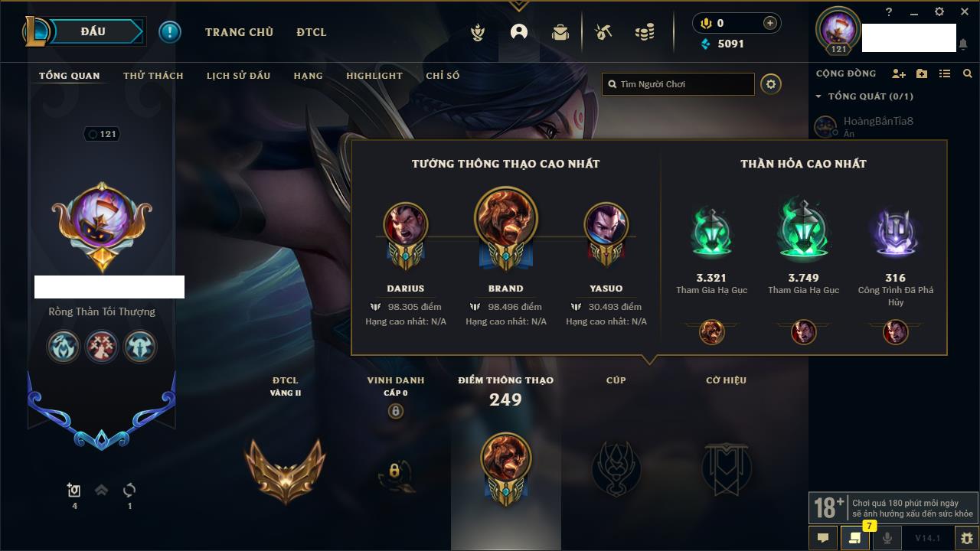The width and height of the screenshot is (980, 551).
Task: Open the friends list sort options
Action: click(x=945, y=73)
